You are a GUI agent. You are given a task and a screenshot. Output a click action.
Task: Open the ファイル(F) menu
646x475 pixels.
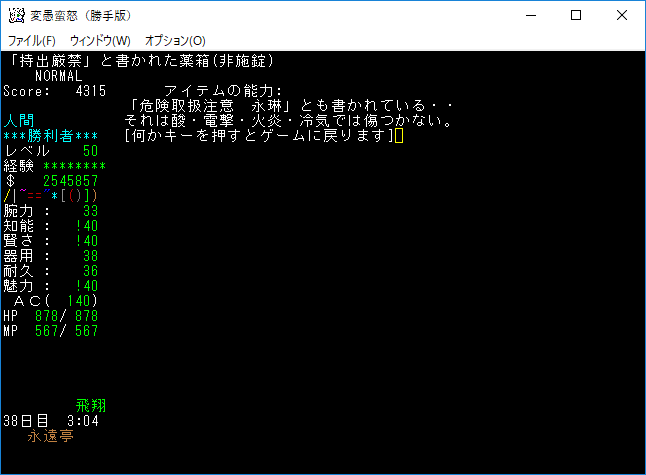tap(32, 41)
